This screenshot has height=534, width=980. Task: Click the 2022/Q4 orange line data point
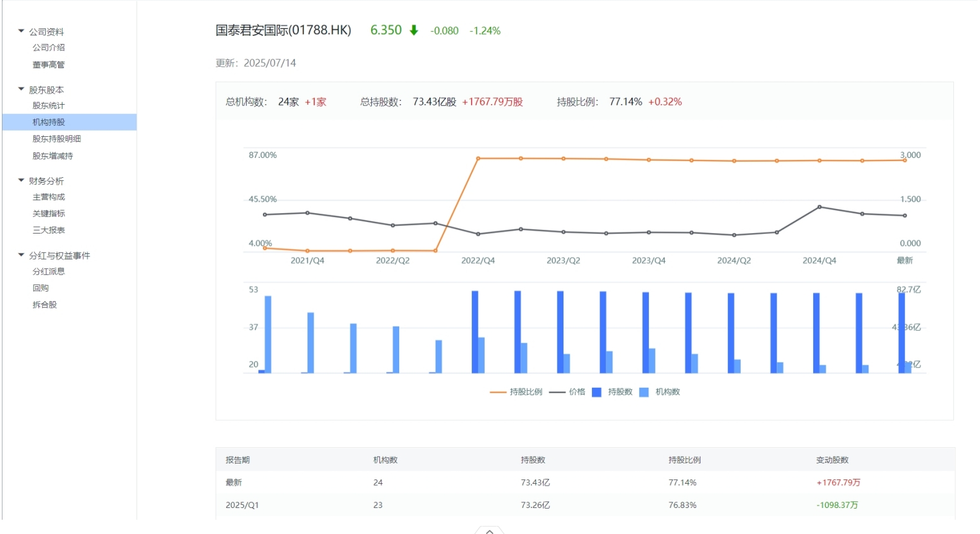478,159
